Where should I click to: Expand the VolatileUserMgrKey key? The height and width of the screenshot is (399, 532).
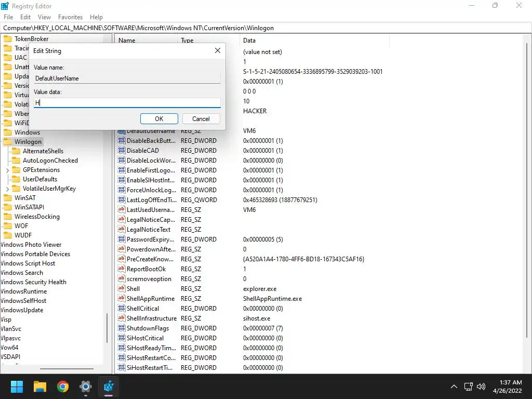7,189
